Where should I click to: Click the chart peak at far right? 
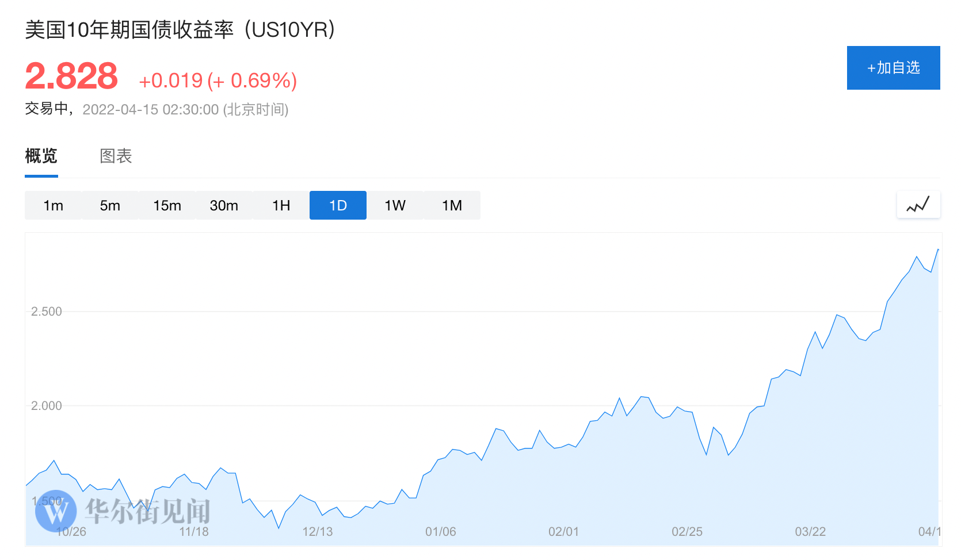tap(937, 250)
